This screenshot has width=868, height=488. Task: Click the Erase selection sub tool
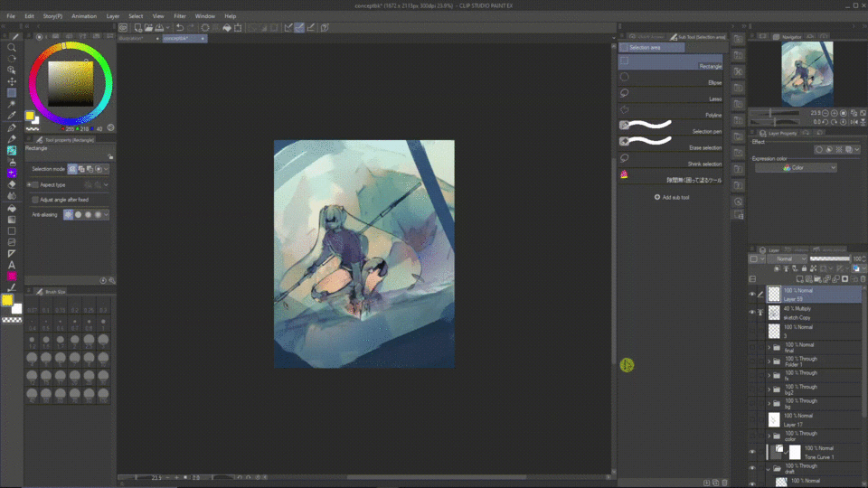point(670,144)
